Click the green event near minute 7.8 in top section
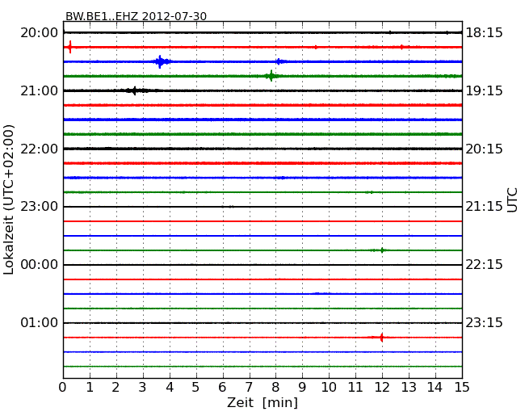 (271, 76)
